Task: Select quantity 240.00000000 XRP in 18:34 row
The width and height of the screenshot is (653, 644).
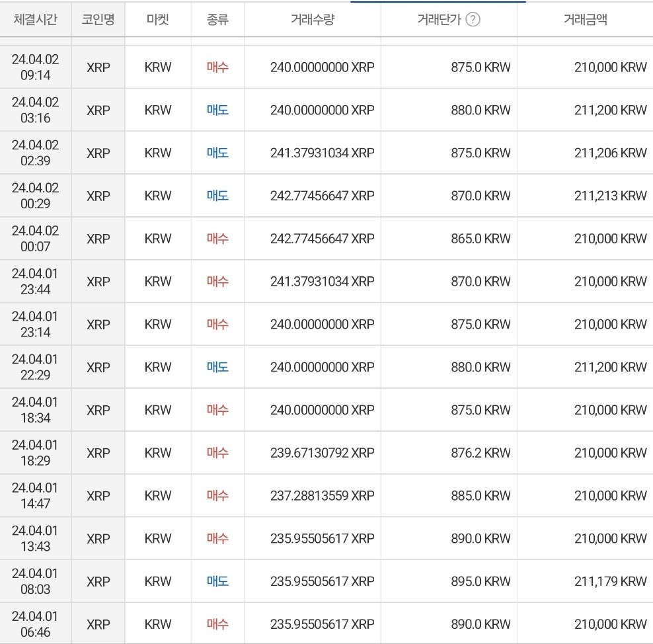Action: (323, 410)
